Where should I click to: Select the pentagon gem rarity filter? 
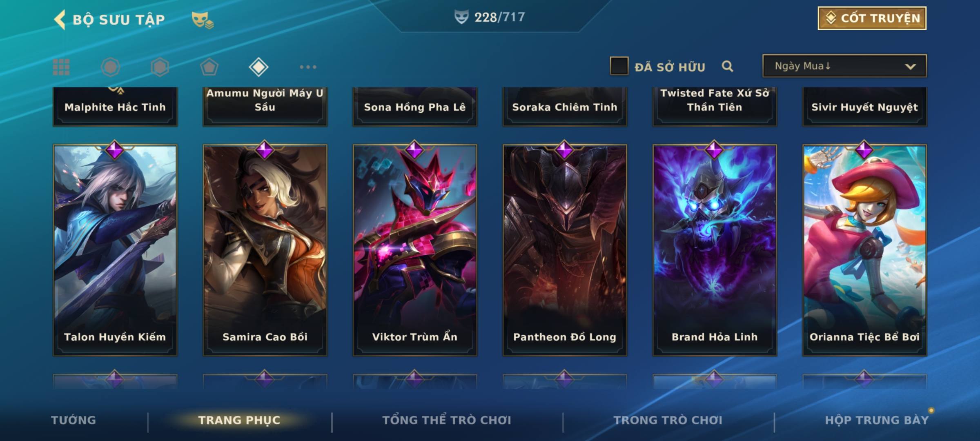click(x=209, y=67)
